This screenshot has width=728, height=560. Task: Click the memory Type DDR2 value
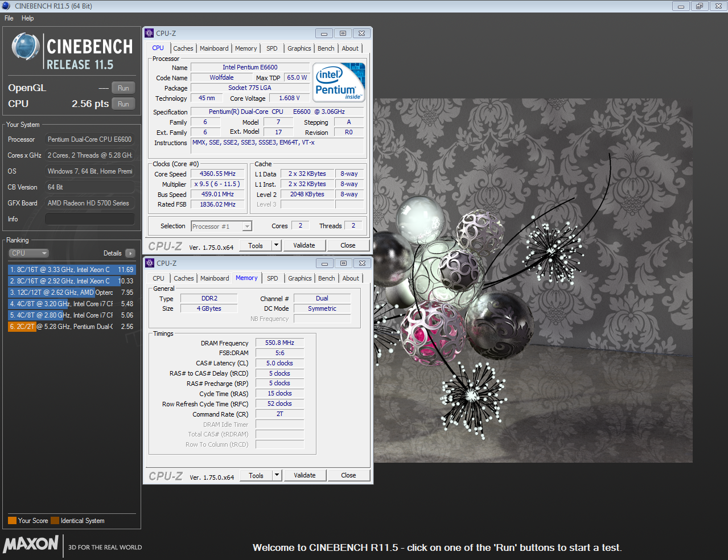209,298
